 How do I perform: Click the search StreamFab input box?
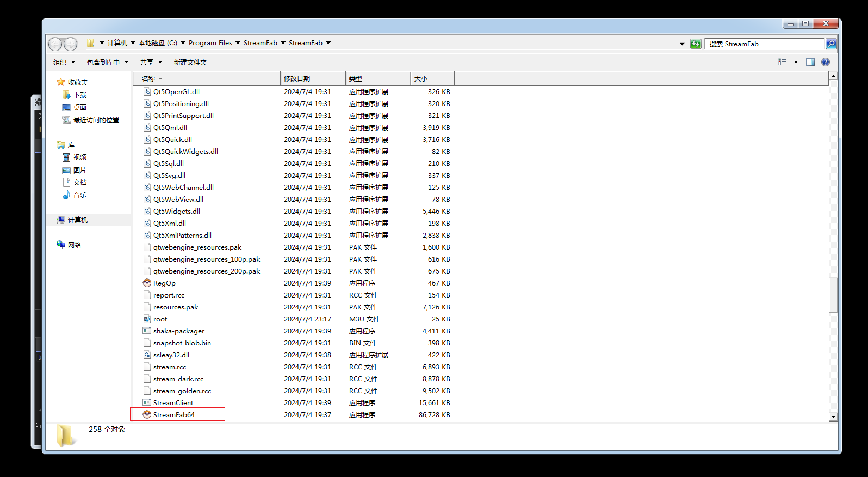pyautogui.click(x=765, y=44)
